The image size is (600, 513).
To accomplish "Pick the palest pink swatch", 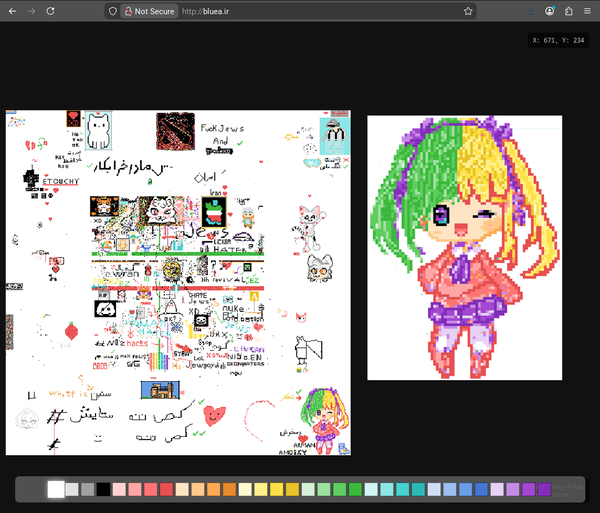I will tap(119, 489).
